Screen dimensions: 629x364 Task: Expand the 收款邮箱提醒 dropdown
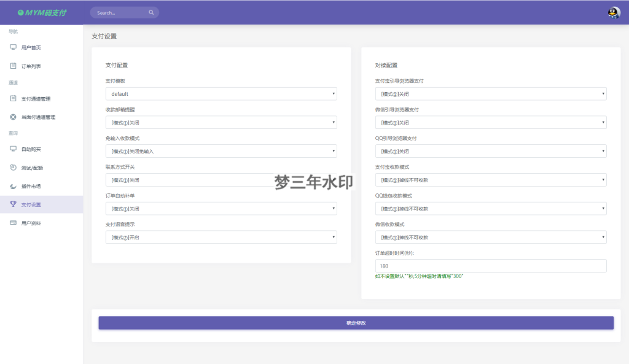(x=221, y=123)
